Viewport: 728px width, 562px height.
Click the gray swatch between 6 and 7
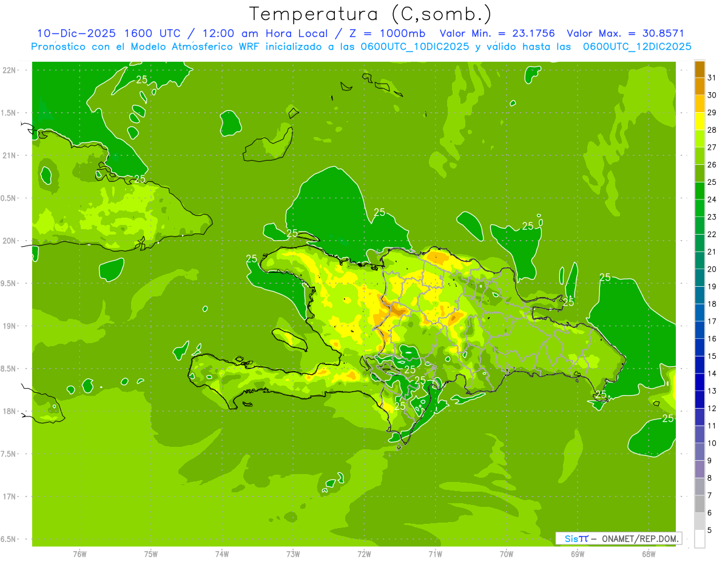point(699,504)
